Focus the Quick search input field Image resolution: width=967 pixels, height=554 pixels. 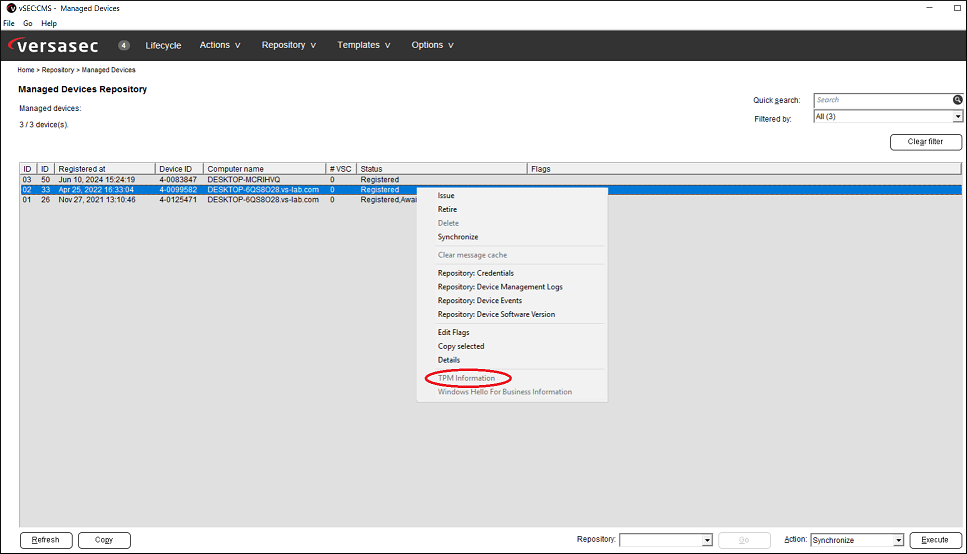click(x=883, y=100)
